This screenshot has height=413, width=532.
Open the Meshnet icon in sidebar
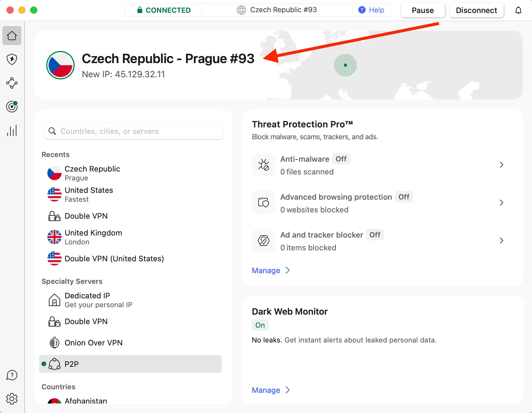click(x=12, y=83)
